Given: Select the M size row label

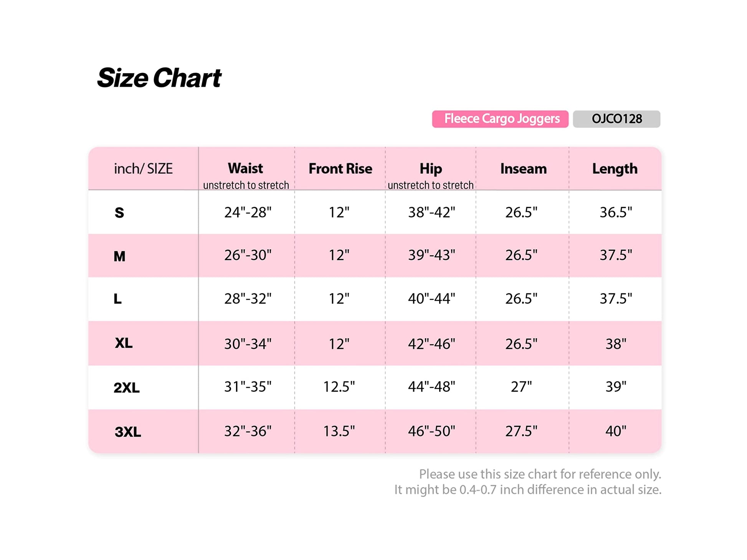Looking at the screenshot, I should click(119, 256).
